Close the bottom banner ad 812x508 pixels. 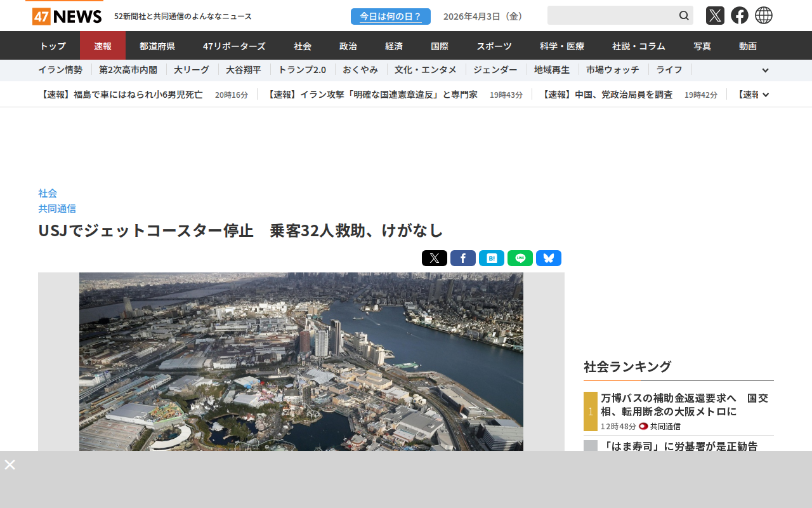pos(10,464)
